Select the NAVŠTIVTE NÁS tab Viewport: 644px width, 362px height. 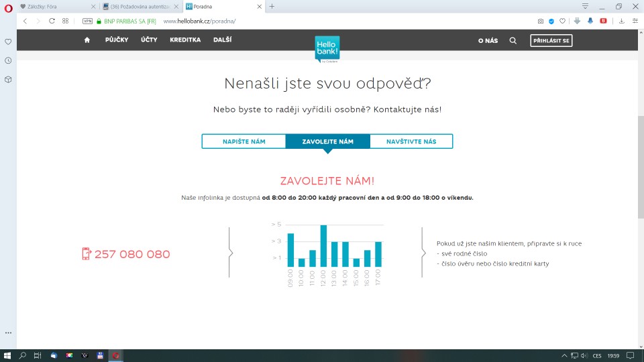411,141
